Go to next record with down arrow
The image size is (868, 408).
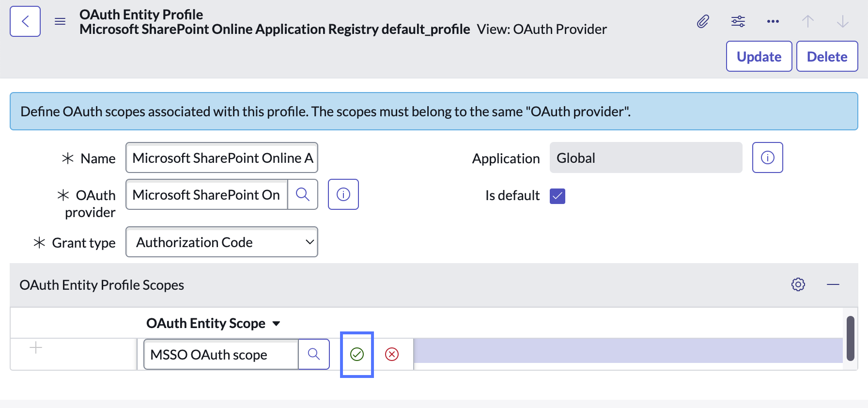tap(843, 21)
